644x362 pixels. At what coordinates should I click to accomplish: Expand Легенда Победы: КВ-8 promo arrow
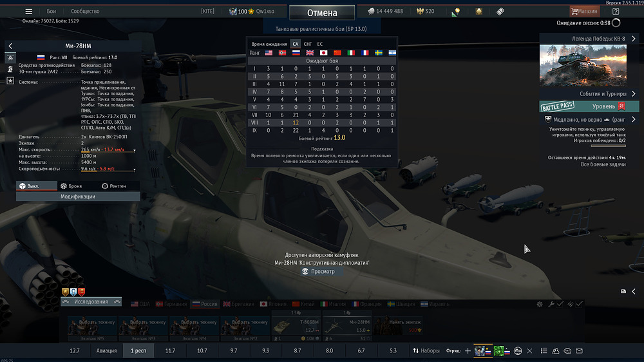tap(633, 39)
